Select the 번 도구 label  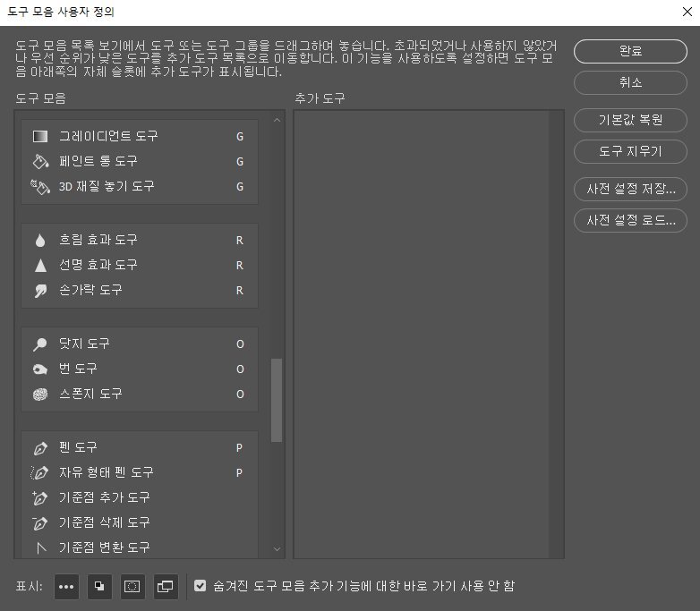78,369
